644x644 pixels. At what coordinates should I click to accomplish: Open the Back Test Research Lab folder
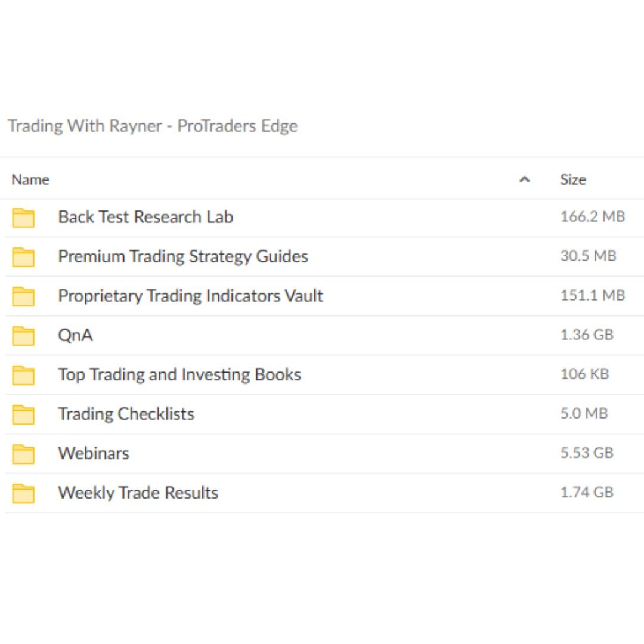click(x=146, y=217)
